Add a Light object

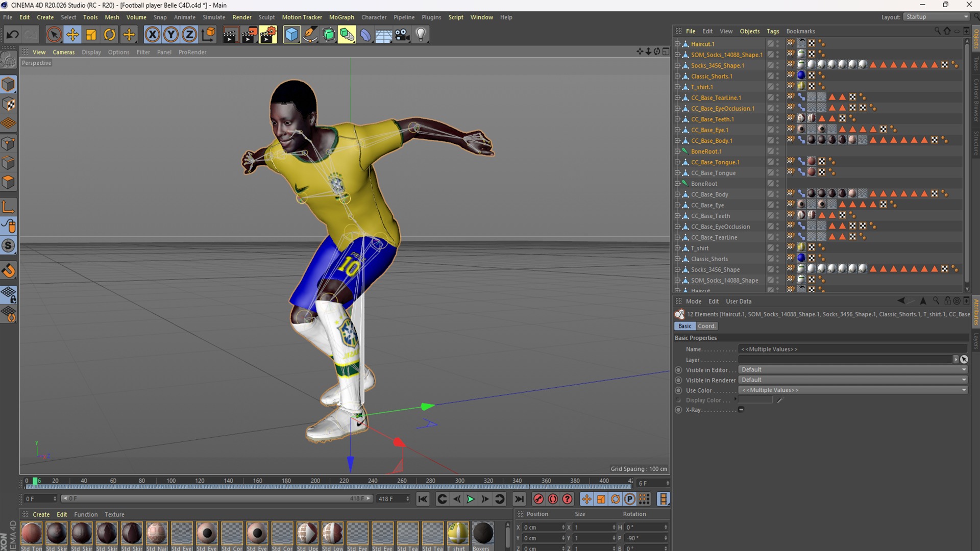[x=421, y=35]
